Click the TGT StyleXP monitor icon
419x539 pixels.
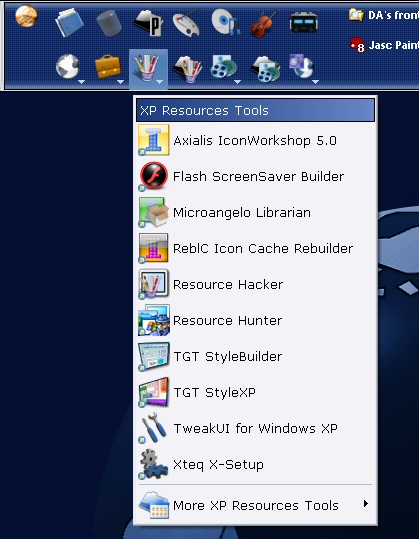click(x=153, y=392)
